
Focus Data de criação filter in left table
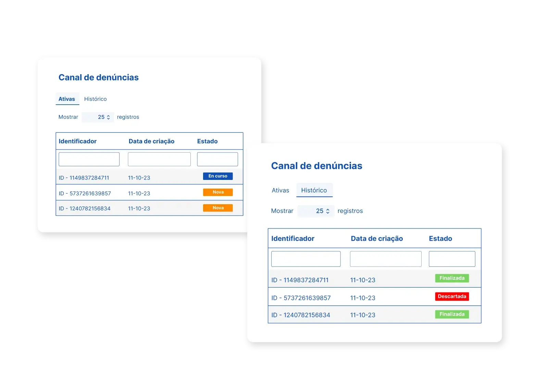[159, 159]
